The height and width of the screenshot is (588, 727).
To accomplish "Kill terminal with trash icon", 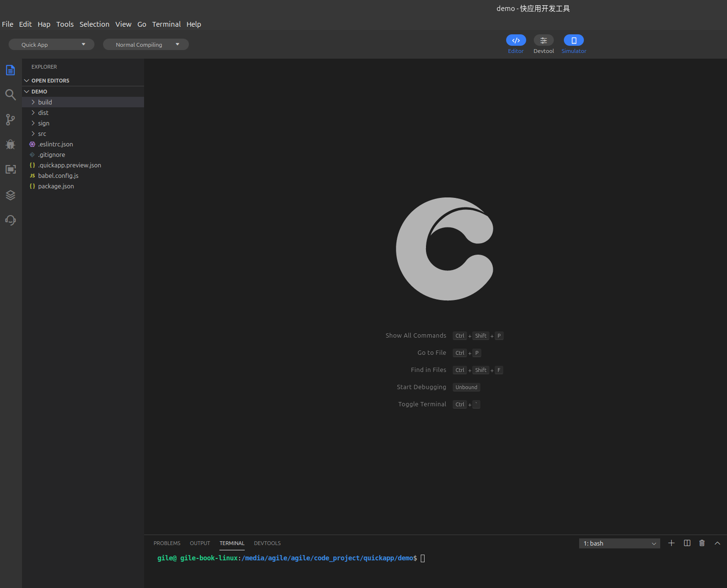I will 702,543.
